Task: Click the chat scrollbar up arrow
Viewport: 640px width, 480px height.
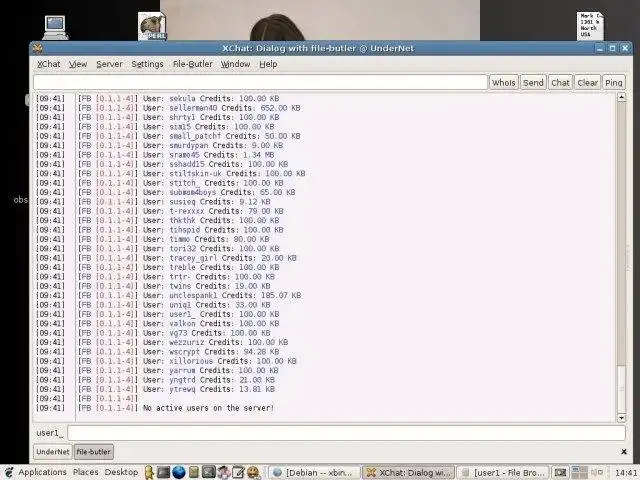Action: pyautogui.click(x=621, y=97)
